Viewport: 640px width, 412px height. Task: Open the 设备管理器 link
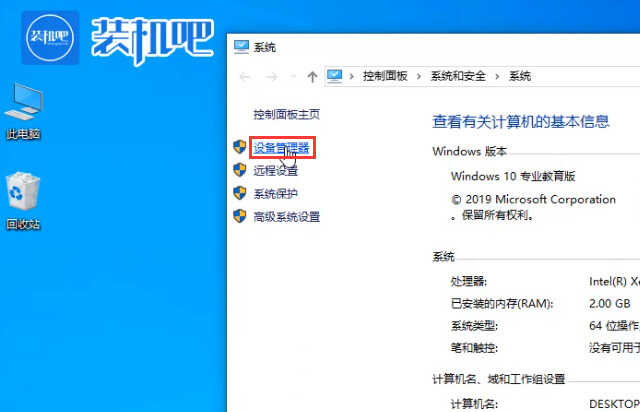[281, 148]
